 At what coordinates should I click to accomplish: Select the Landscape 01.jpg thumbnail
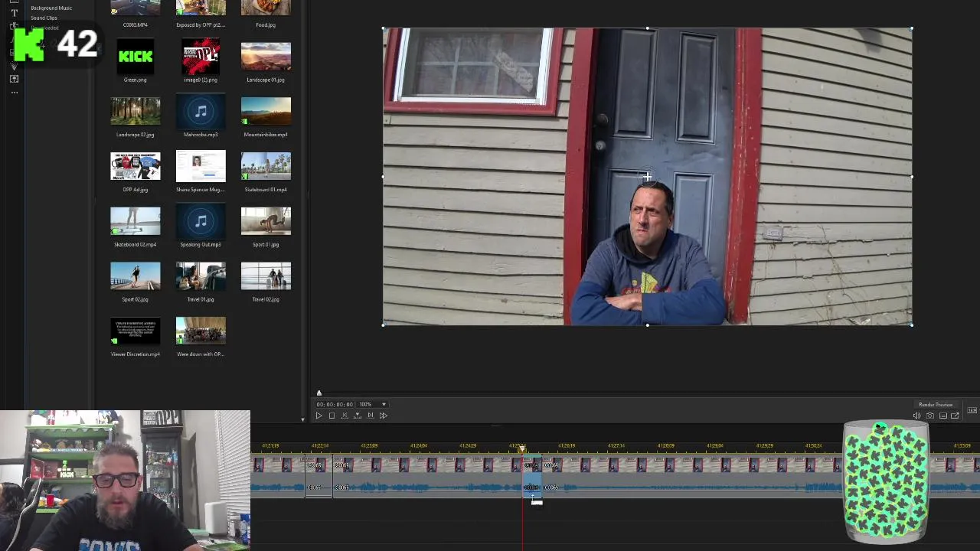266,56
